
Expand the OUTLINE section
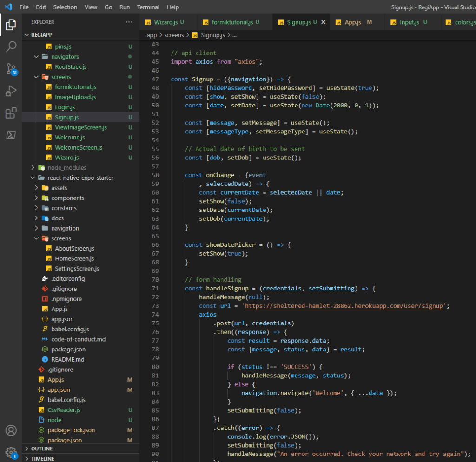coord(41,449)
